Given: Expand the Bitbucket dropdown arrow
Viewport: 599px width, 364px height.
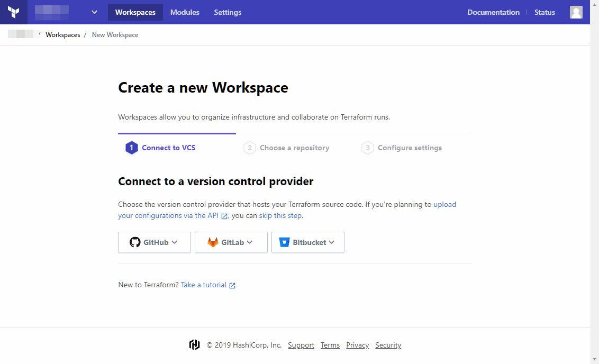Looking at the screenshot, I should click(x=331, y=242).
